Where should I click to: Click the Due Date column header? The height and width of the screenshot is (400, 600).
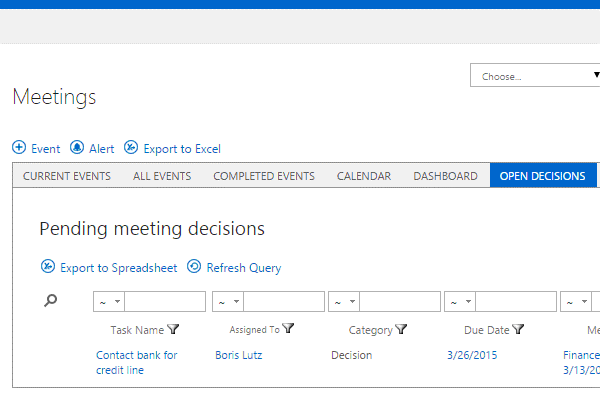tap(487, 330)
